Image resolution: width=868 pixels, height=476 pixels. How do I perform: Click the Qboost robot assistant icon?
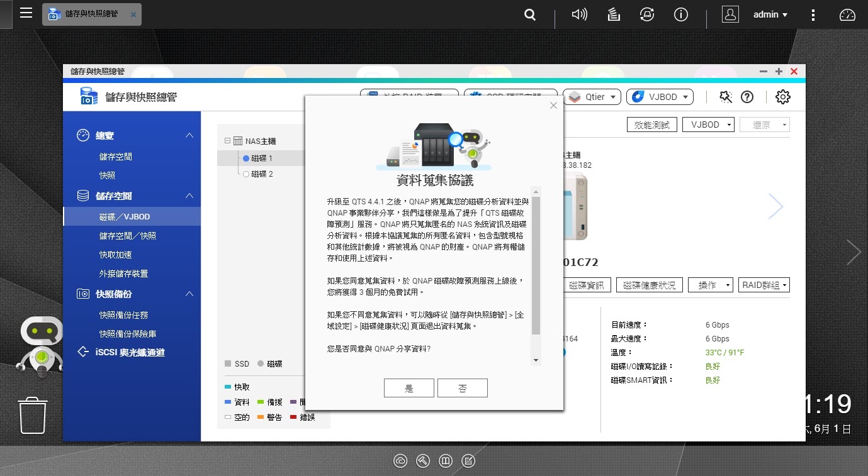pyautogui.click(x=41, y=347)
